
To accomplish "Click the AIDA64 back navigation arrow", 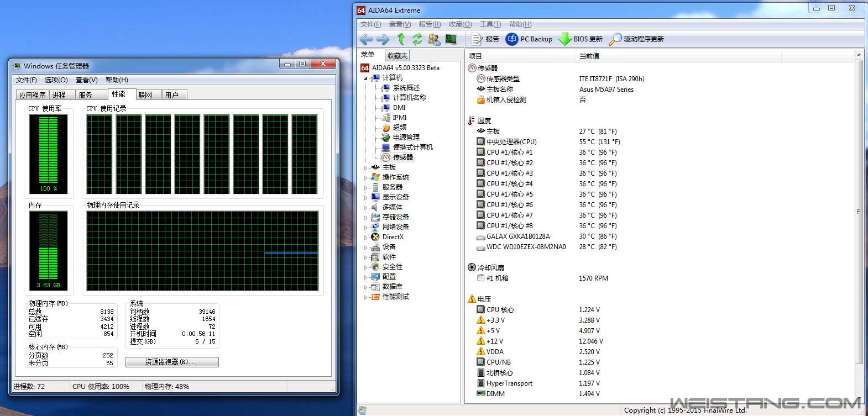I will (366, 39).
